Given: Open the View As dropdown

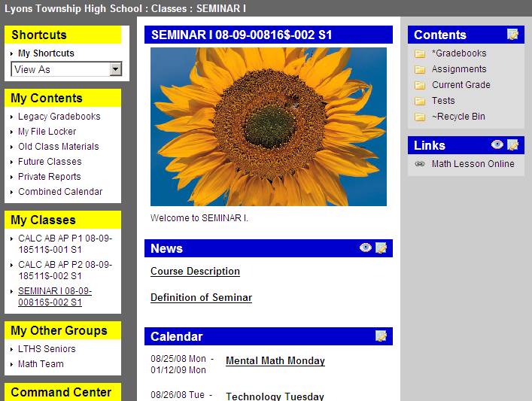Looking at the screenshot, I should [x=66, y=69].
